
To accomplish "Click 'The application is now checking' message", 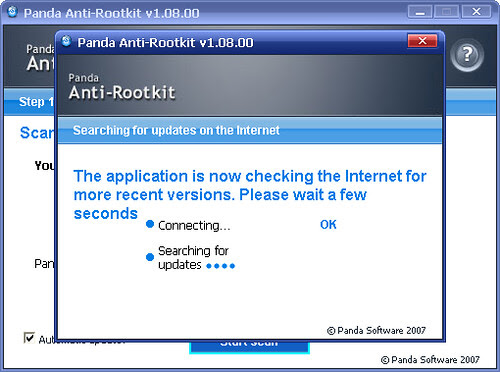I will [250, 195].
